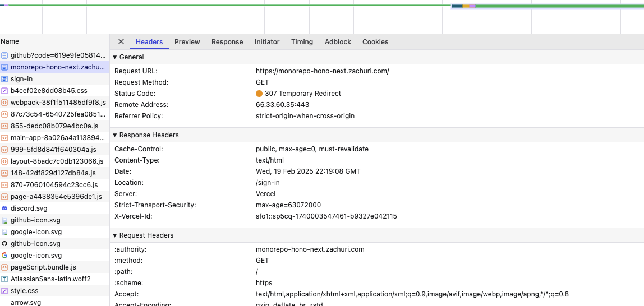The width and height of the screenshot is (644, 306).
Task: Click the Name column header
Action: [x=10, y=41]
